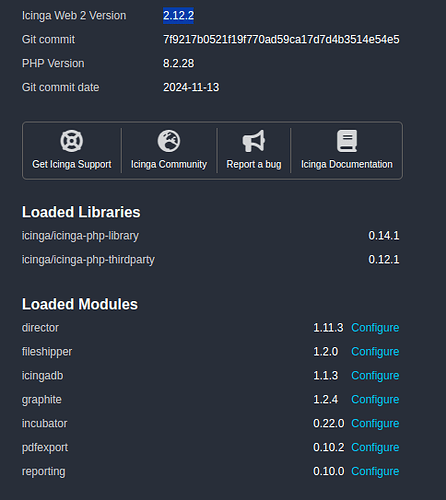Click the Git commit date 2024-11-13
This screenshot has height=500, width=446.
coord(191,87)
